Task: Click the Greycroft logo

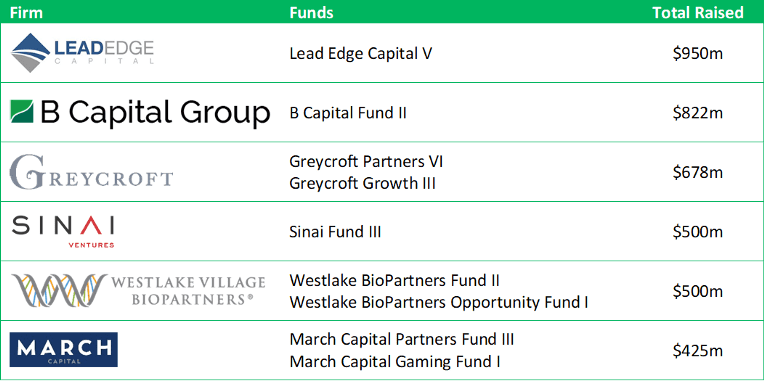Action: pyautogui.click(x=91, y=172)
